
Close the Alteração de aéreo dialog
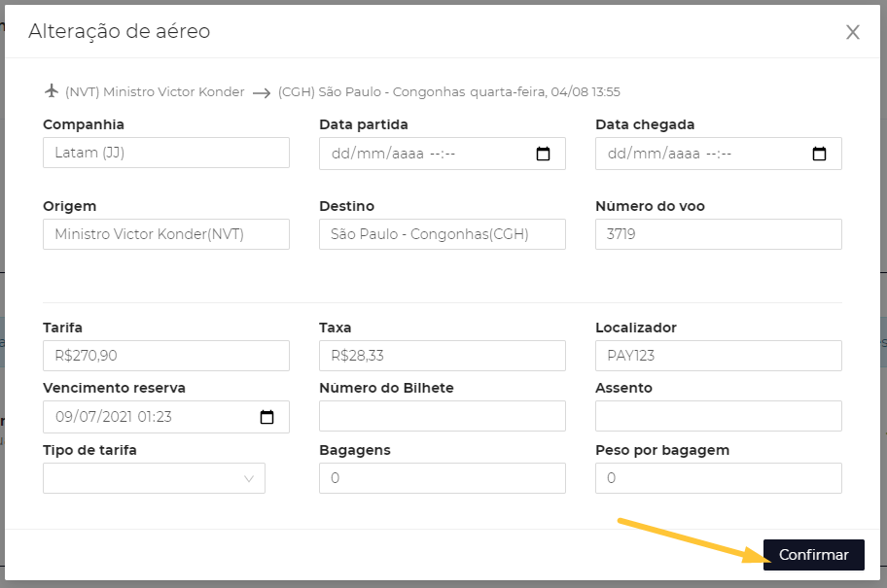853,32
